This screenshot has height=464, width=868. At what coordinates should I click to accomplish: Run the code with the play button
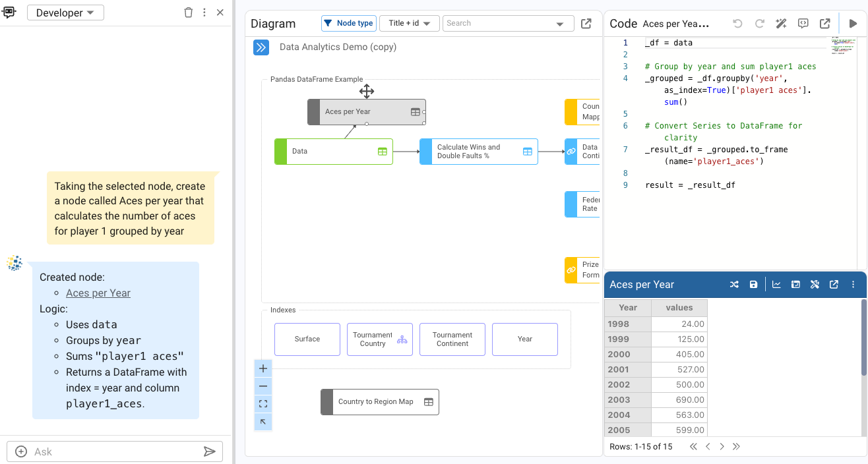853,24
